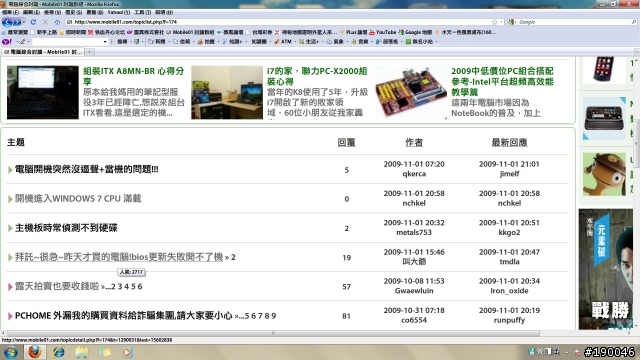Select the 電腦綜合討論 - Mobile01 tab

point(43,52)
